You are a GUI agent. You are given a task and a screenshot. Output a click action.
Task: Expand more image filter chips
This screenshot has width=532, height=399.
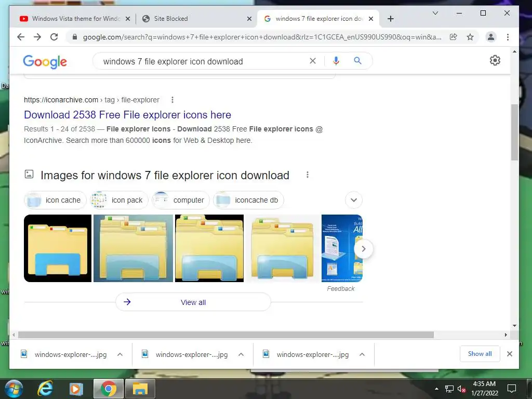pos(353,200)
